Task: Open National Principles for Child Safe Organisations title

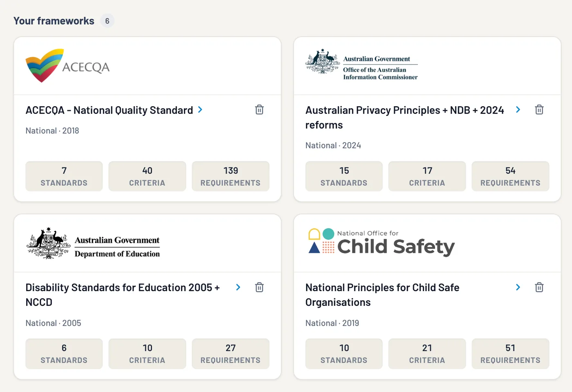Action: 382,295
